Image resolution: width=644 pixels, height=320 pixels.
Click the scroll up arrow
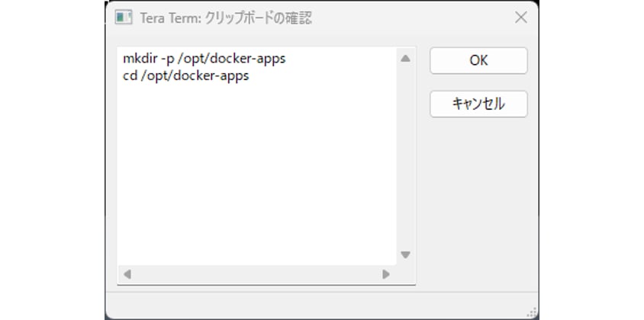tap(405, 59)
